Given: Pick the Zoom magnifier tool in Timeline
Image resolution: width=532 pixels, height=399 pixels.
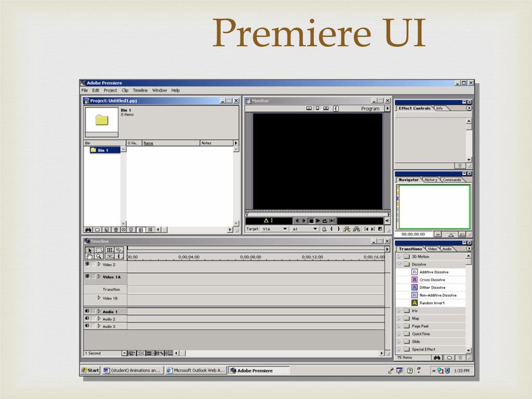Looking at the screenshot, I should 98,257.
